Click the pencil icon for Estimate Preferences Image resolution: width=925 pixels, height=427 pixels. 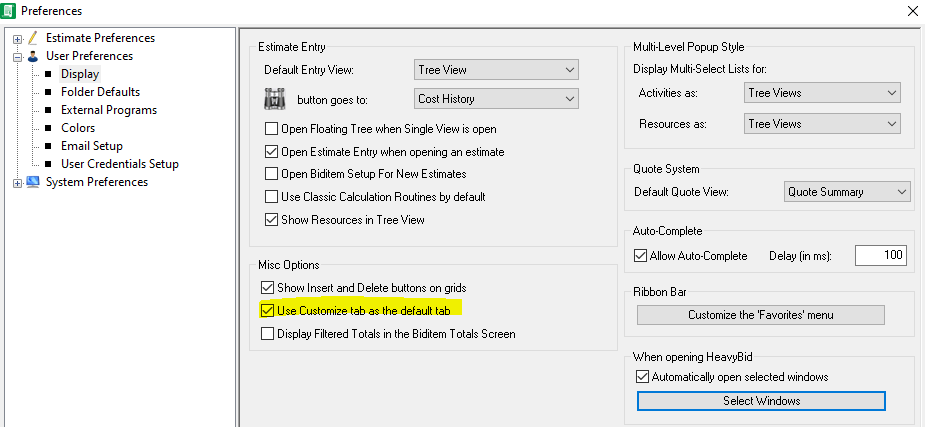[33, 38]
